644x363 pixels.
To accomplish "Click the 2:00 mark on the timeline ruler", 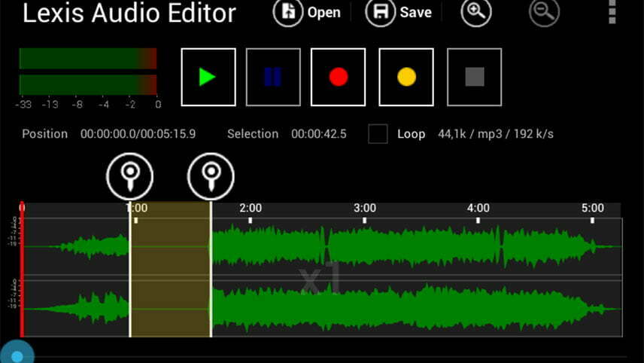I will pyautogui.click(x=251, y=208).
